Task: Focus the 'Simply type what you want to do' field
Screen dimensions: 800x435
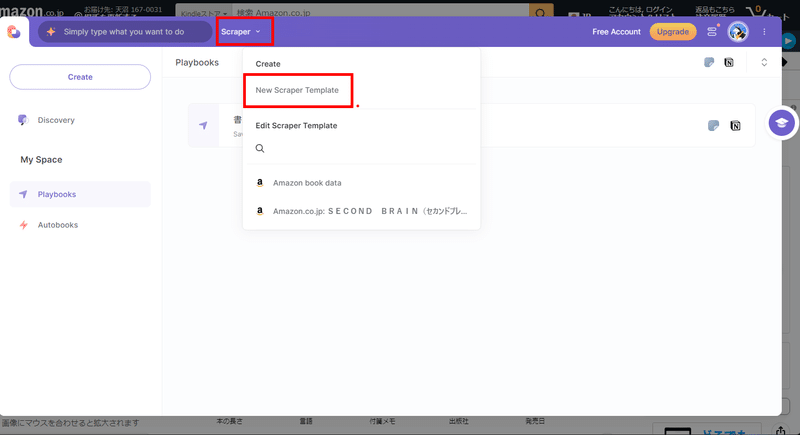Action: (125, 32)
